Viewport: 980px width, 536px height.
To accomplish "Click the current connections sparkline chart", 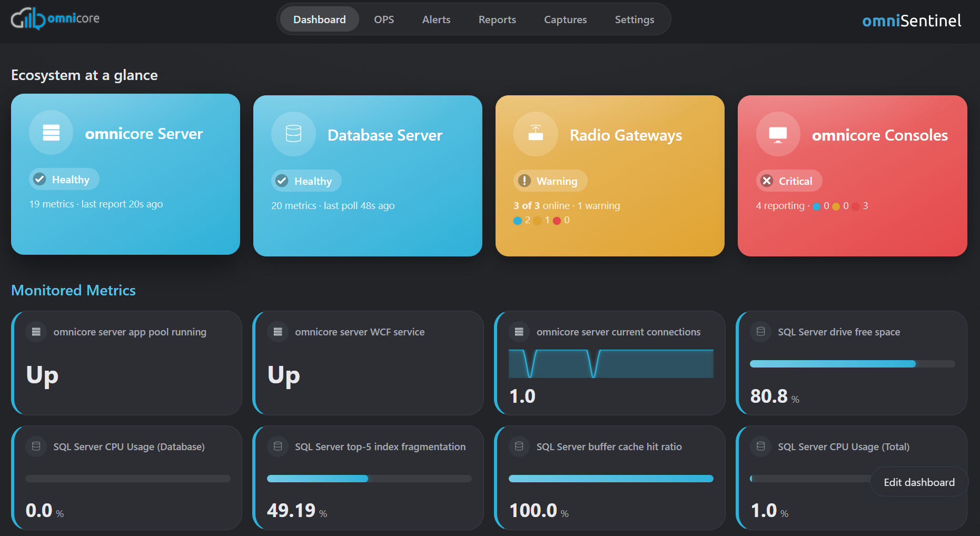I will (x=611, y=363).
